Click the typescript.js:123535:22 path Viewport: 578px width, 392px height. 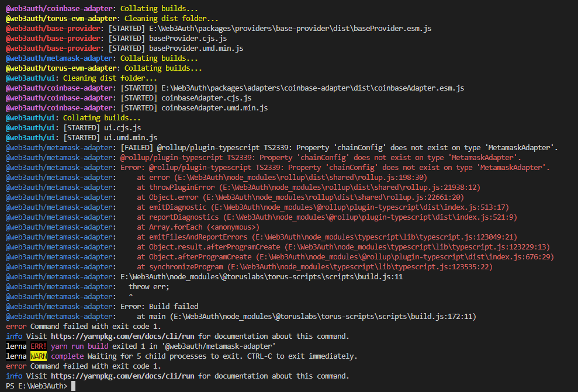[360, 267]
